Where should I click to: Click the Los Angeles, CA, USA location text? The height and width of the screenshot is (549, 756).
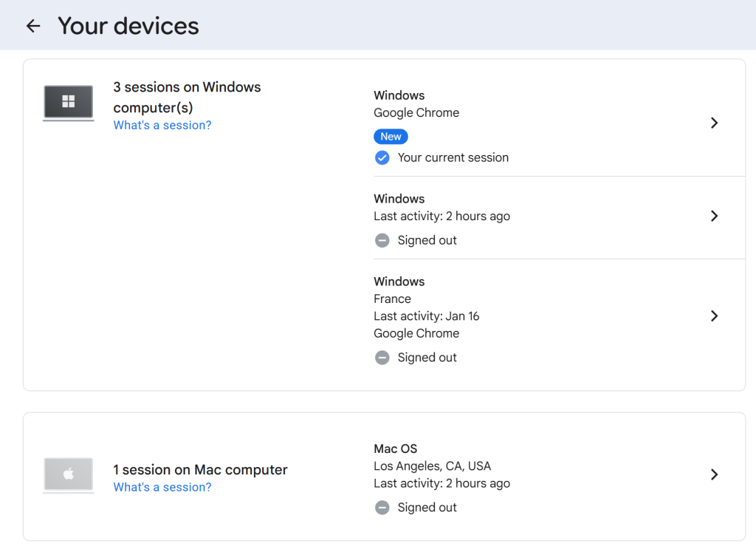(x=432, y=466)
